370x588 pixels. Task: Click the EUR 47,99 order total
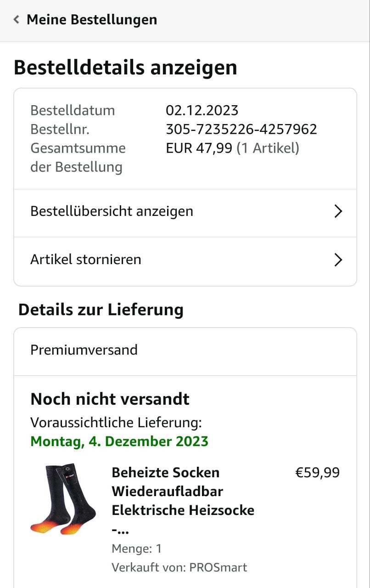(199, 148)
